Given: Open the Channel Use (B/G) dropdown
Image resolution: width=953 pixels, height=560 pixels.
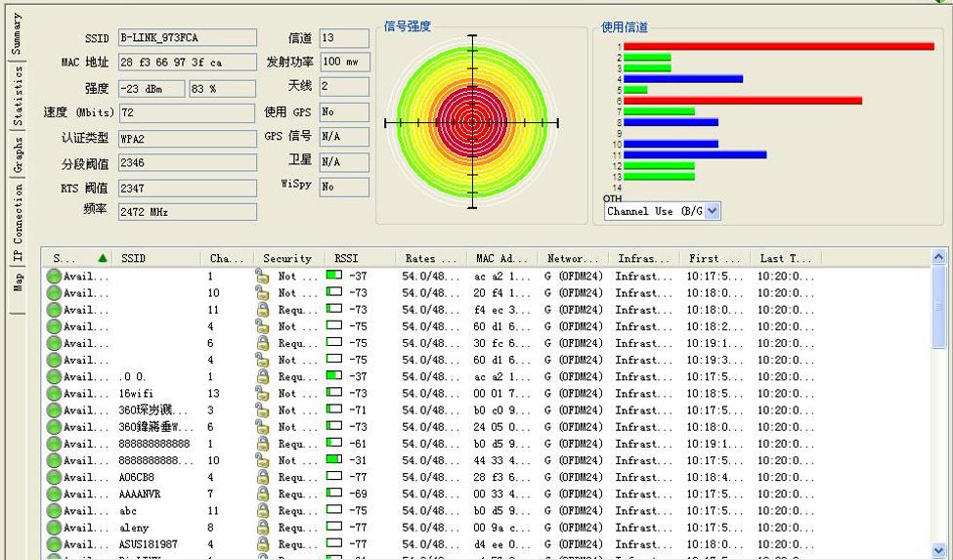Looking at the screenshot, I should point(713,211).
